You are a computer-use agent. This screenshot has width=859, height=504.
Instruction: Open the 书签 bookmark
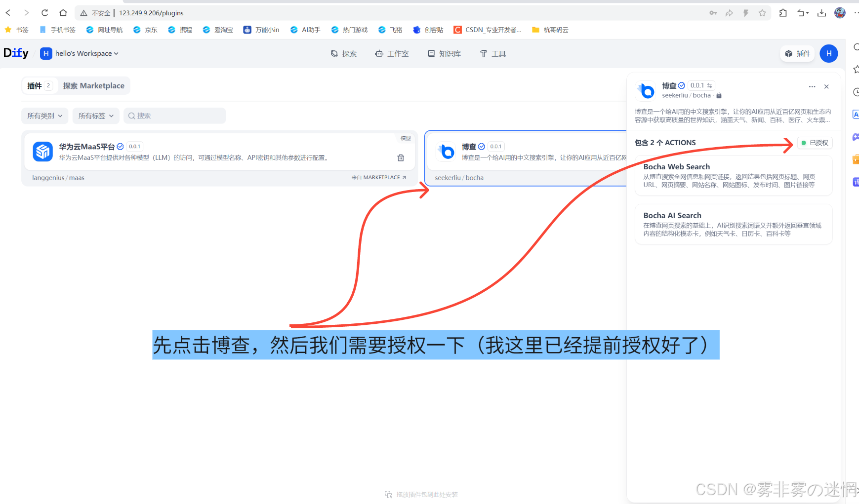(x=17, y=30)
